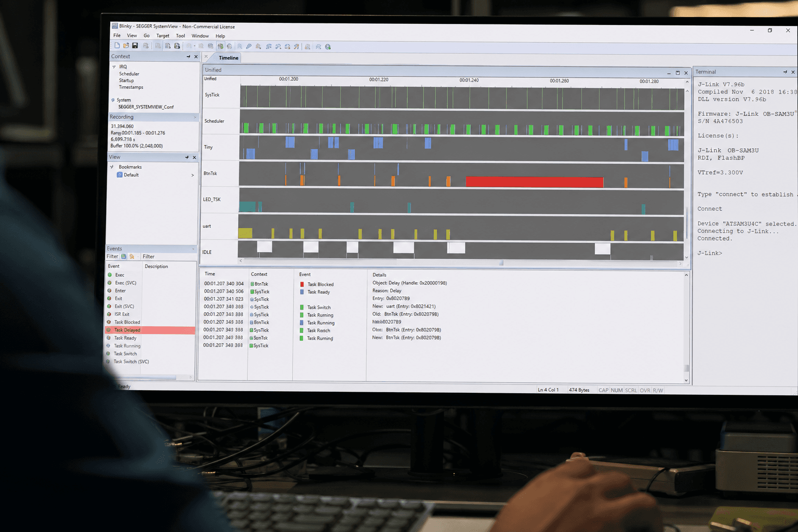Collapse the IRQ tree node
The image size is (798, 532).
114,66
